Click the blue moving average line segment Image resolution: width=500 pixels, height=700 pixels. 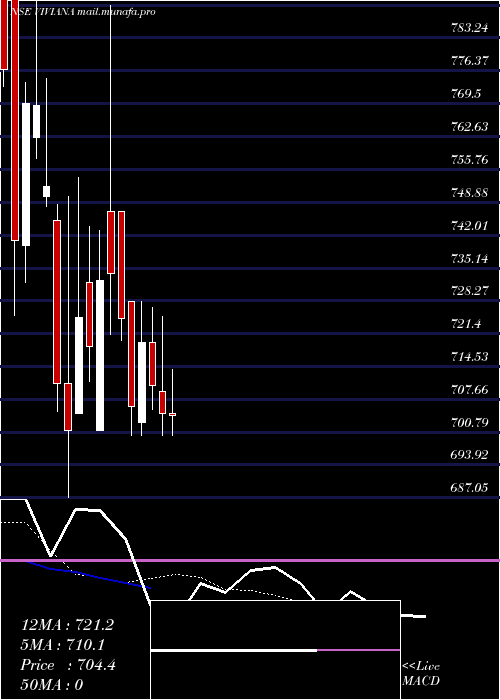[x=89, y=575]
